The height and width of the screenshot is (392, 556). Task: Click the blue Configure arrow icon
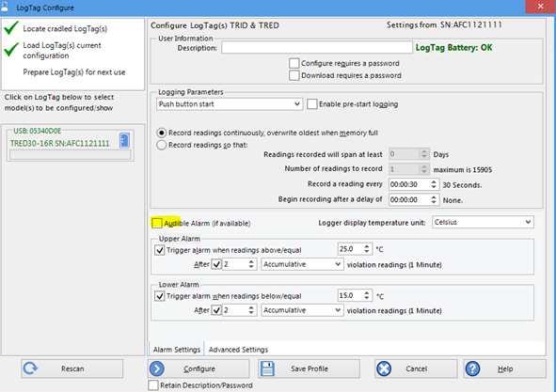pos(157,368)
